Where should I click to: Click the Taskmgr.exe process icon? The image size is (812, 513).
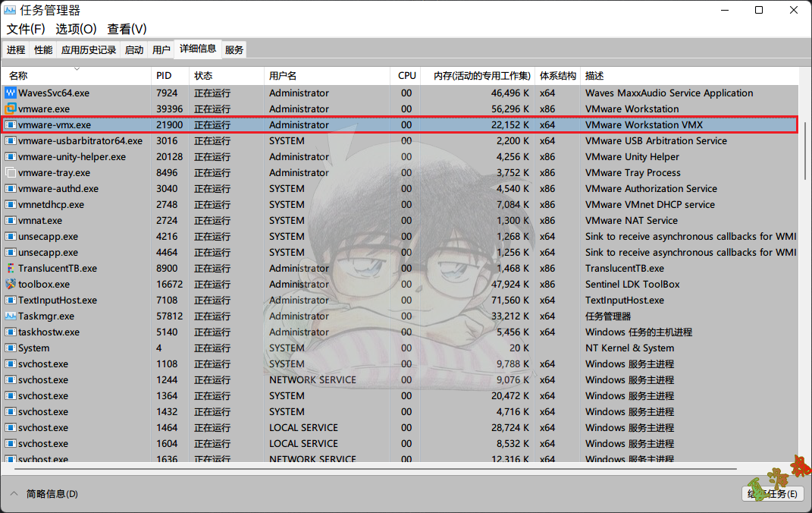point(11,316)
